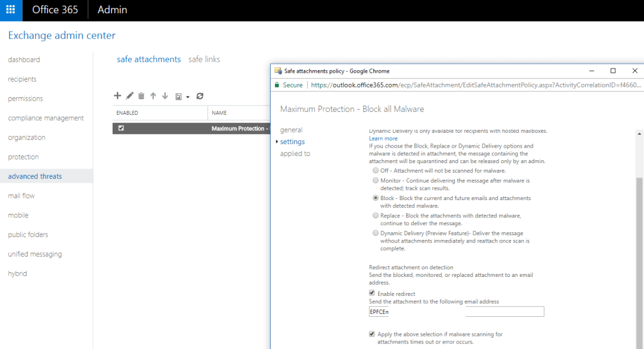644x349 pixels.
Task: Maximize the Safe attachments policy window
Action: [x=613, y=71]
